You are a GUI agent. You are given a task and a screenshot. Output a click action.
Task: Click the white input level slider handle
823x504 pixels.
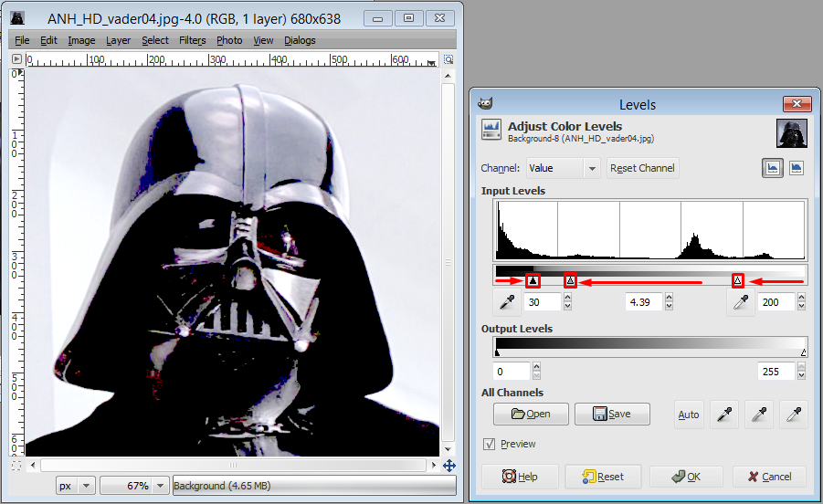738,280
